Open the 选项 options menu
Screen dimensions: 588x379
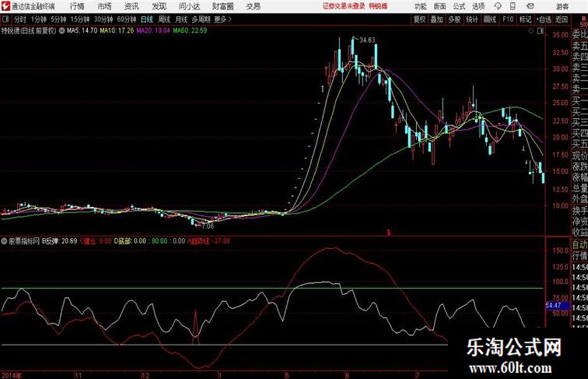pos(478,6)
